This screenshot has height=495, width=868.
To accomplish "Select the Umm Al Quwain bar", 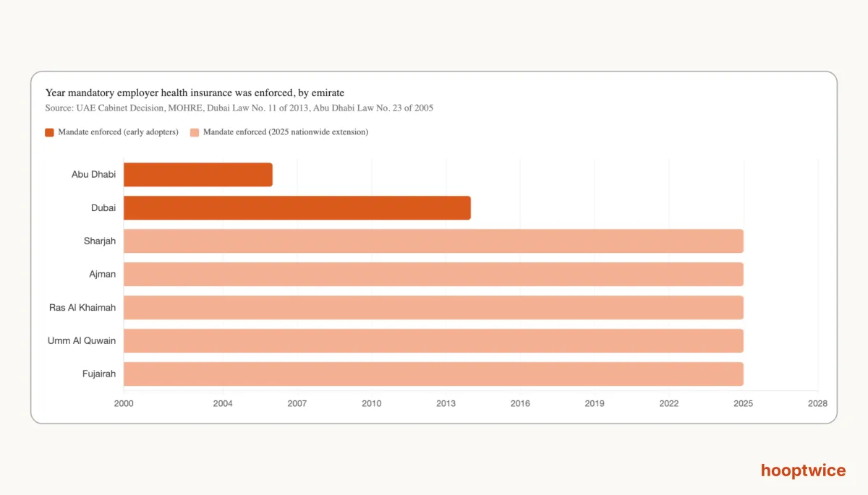I will point(433,341).
